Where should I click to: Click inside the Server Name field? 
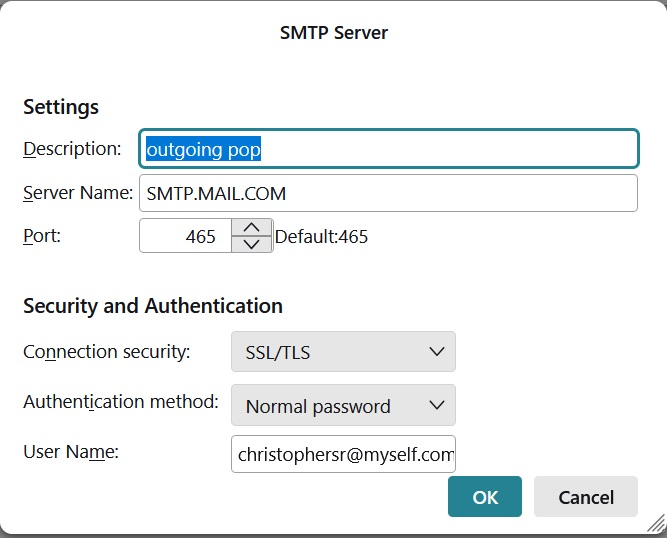390,193
